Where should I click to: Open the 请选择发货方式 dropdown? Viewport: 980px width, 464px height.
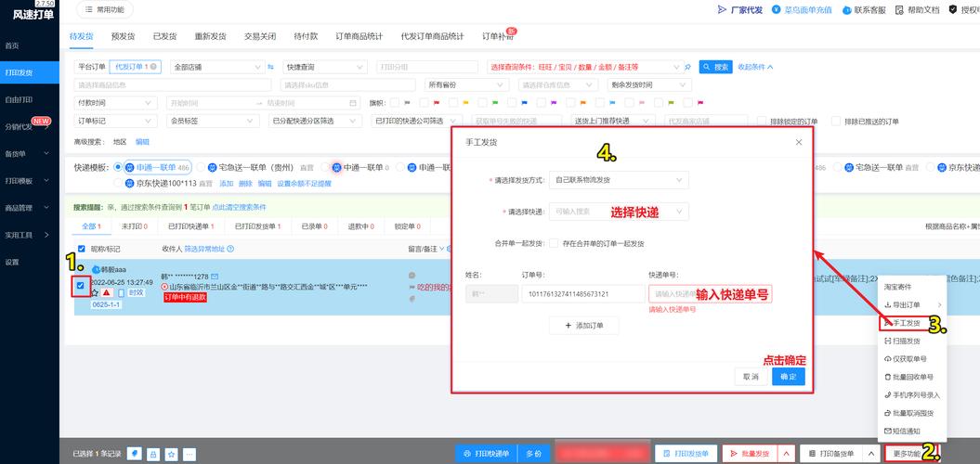pos(619,179)
